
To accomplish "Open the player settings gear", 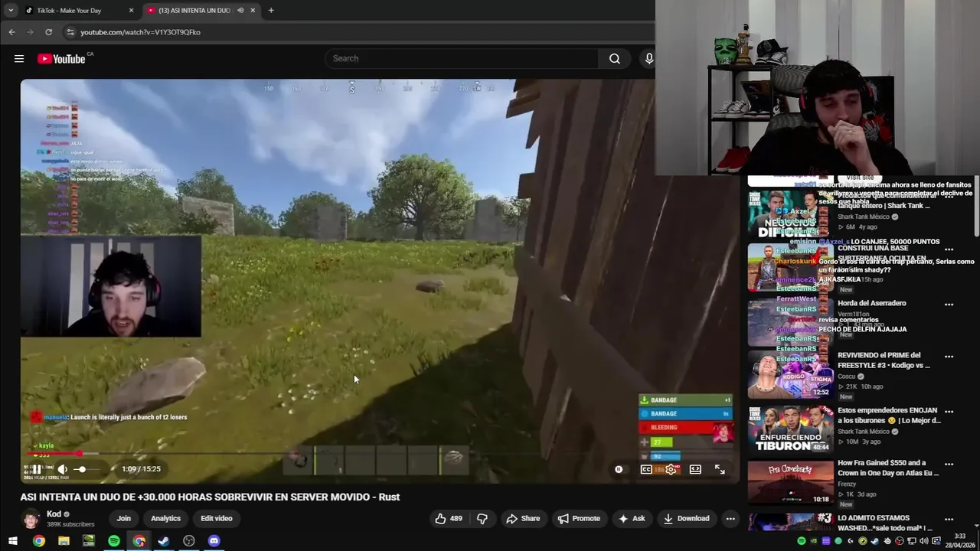I will [x=671, y=469].
